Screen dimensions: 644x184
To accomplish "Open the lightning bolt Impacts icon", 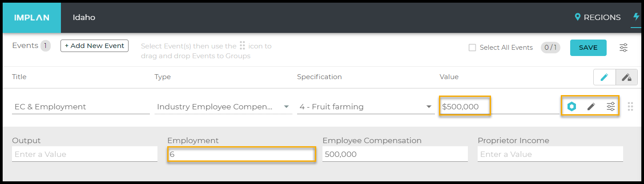I will [636, 17].
